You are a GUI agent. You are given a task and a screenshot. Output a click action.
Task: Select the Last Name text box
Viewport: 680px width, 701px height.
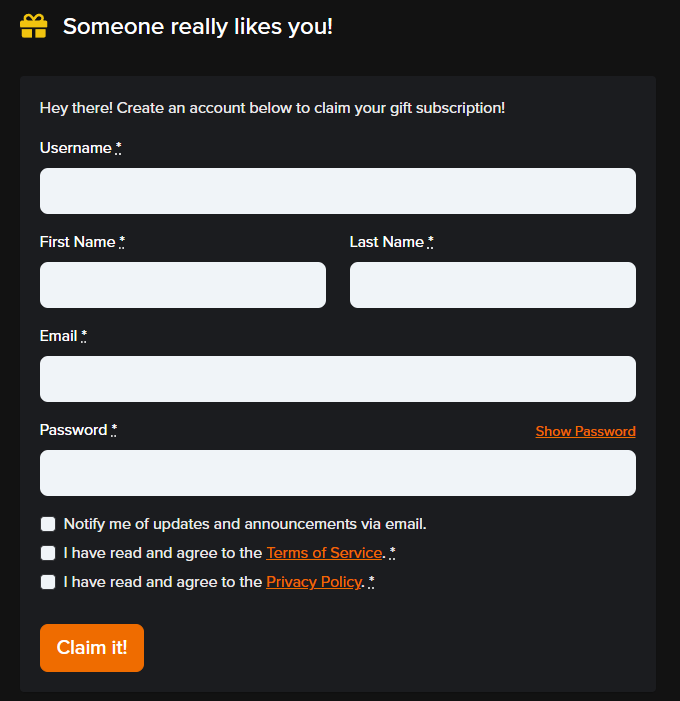[x=492, y=285]
